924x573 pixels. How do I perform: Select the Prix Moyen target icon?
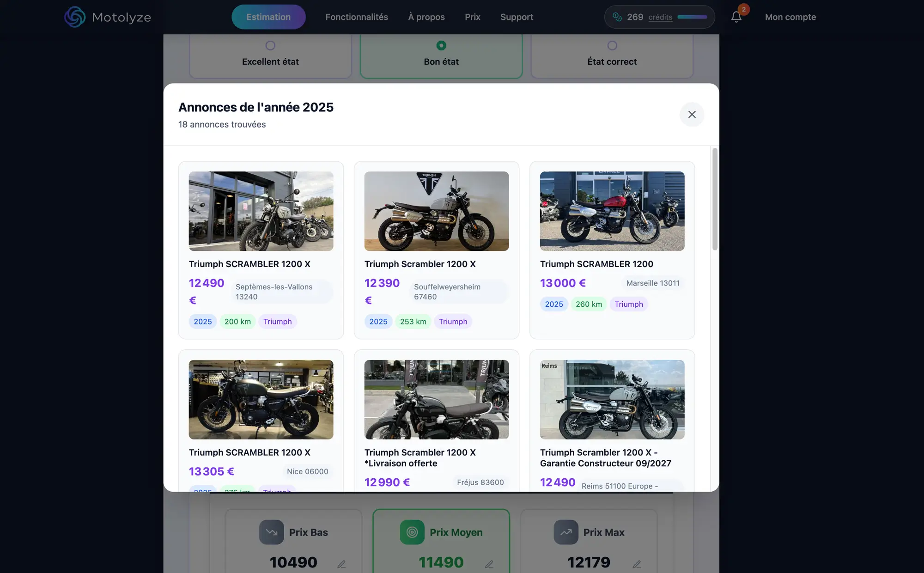click(x=412, y=532)
